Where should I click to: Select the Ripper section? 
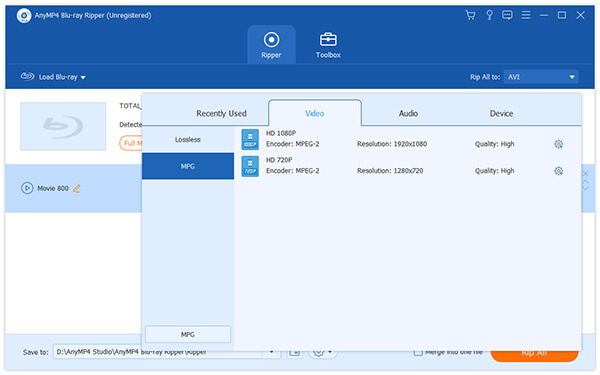coord(271,45)
